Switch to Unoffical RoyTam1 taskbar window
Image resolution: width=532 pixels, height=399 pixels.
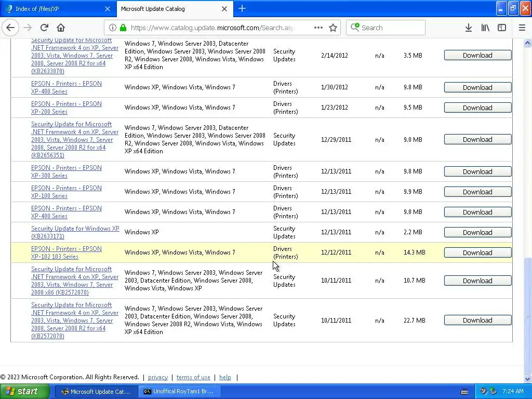coord(179,392)
